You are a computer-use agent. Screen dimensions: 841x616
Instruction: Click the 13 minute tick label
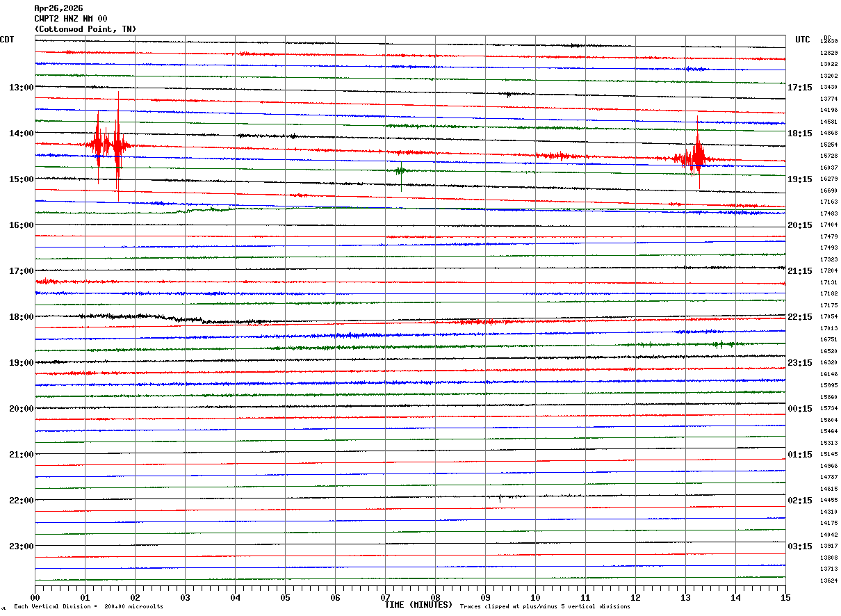pos(685,597)
